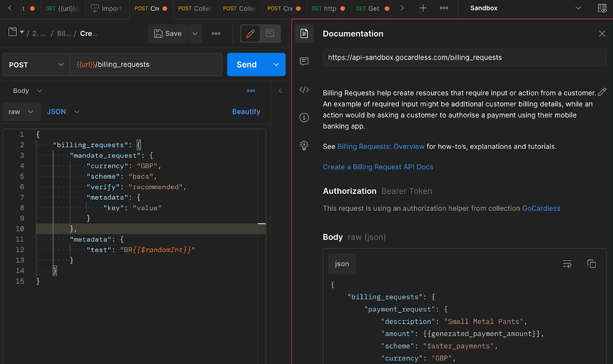Click the editor vertical scrollbar marker
This screenshot has height=364, width=613.
pos(261,224)
